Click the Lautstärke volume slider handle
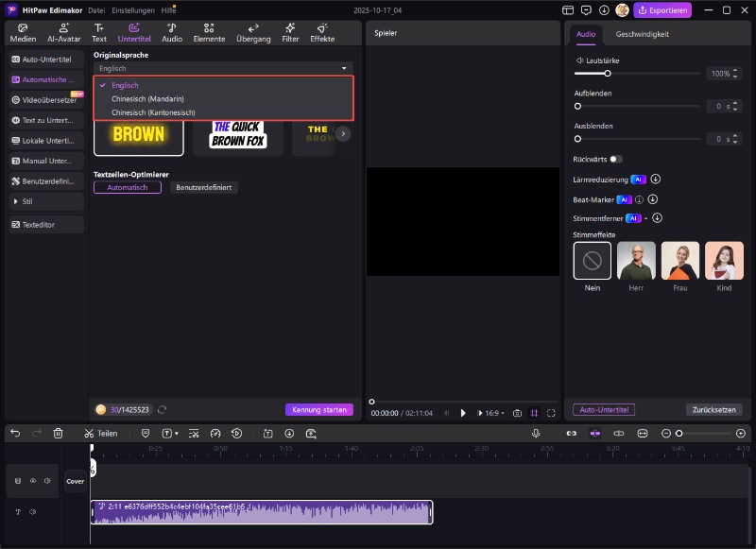This screenshot has height=549, width=756. [608, 73]
